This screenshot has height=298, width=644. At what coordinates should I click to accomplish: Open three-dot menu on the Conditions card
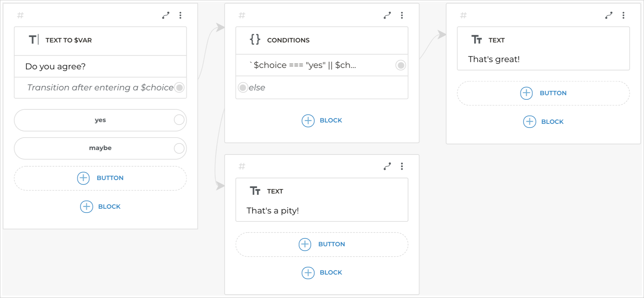(402, 15)
